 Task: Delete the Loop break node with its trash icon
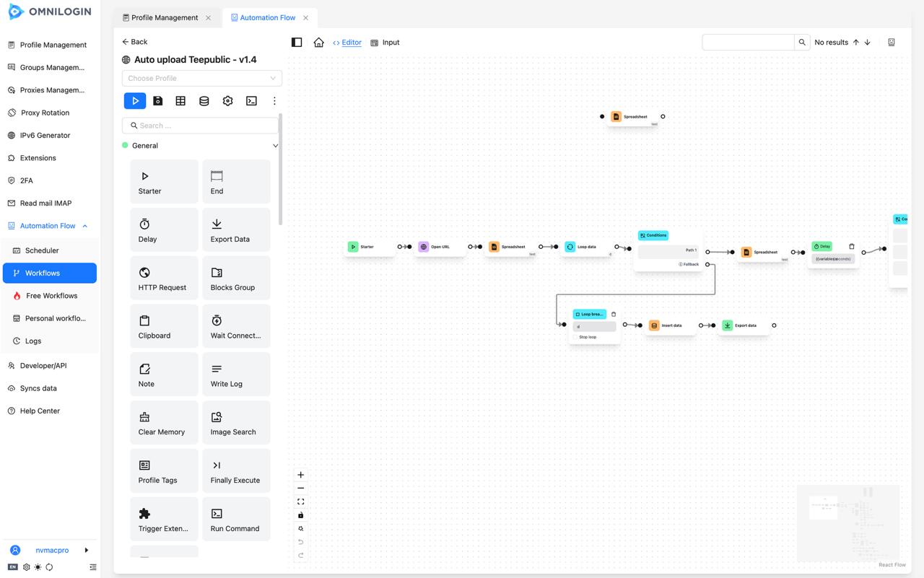click(x=614, y=315)
